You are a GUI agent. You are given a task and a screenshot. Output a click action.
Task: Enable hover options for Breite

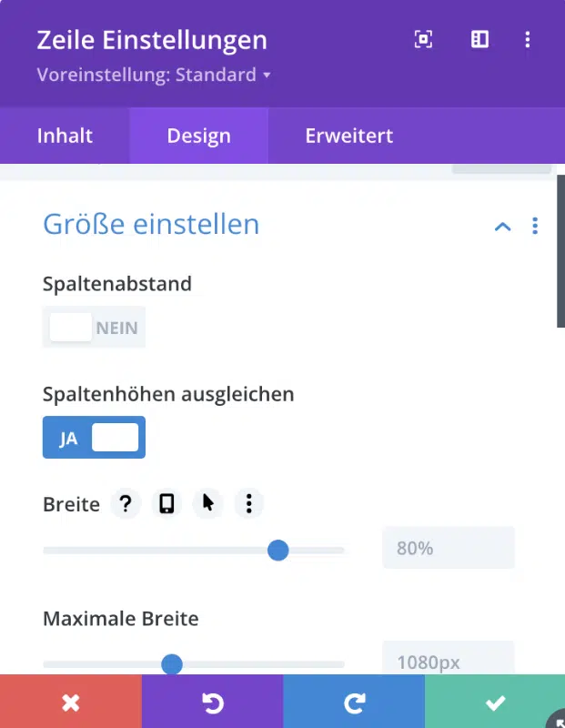(208, 503)
